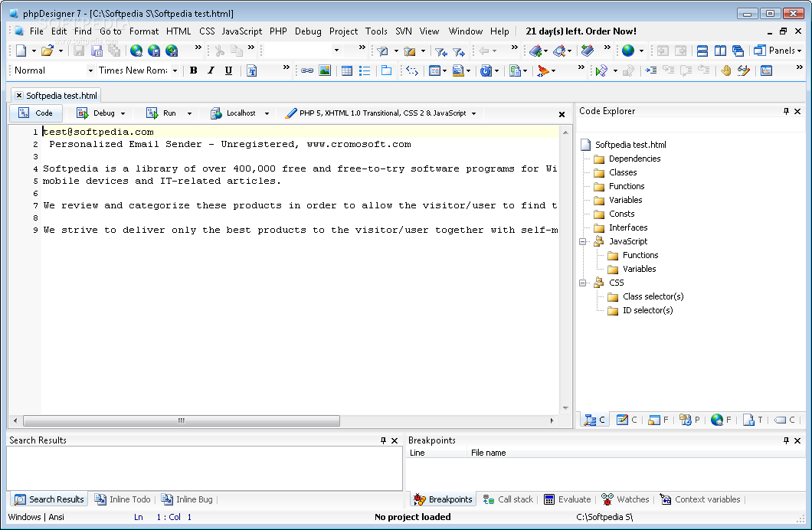This screenshot has width=812, height=530.
Task: Click the Code view button
Action: coord(36,113)
